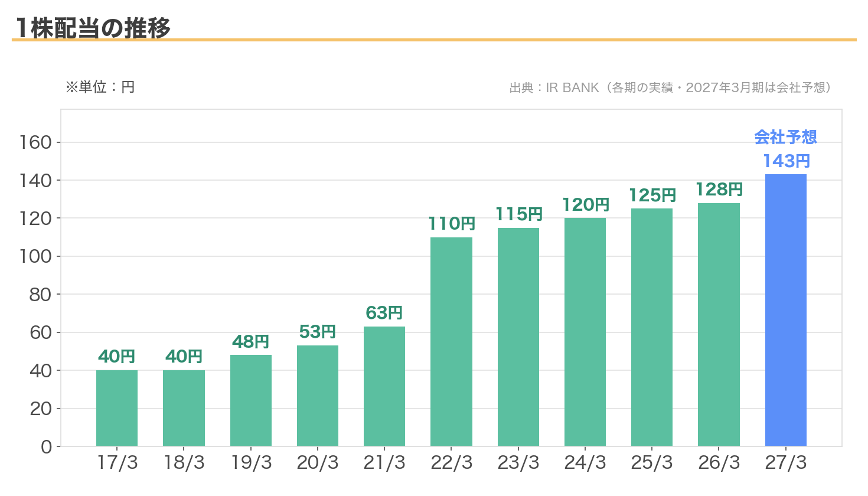The height and width of the screenshot is (496, 868).
Task: Click the 143円 value label
Action: click(786, 161)
